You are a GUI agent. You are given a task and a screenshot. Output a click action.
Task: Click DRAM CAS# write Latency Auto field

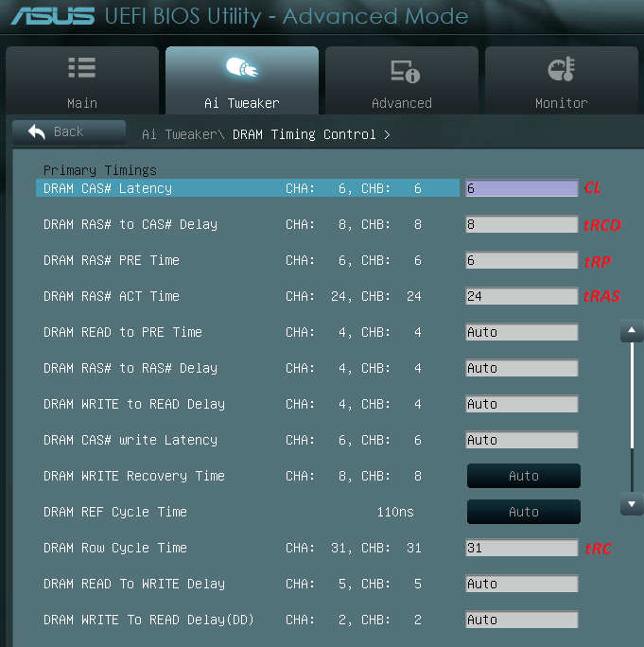tap(521, 440)
